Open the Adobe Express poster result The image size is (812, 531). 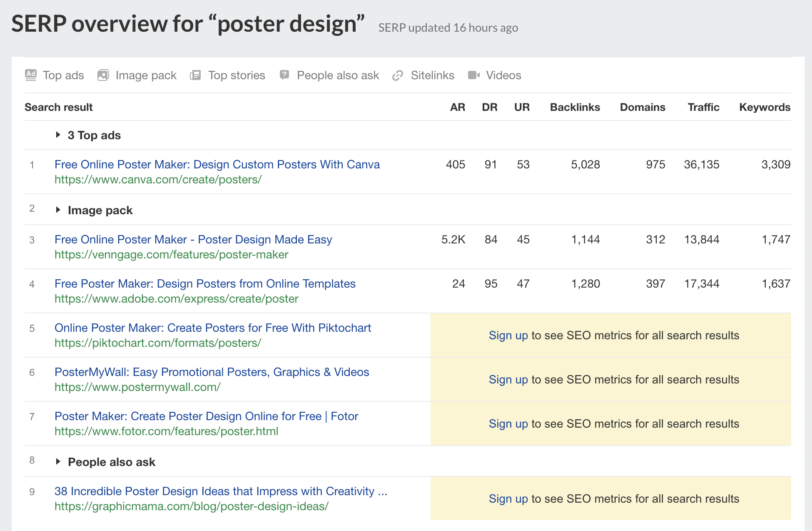[x=205, y=283]
